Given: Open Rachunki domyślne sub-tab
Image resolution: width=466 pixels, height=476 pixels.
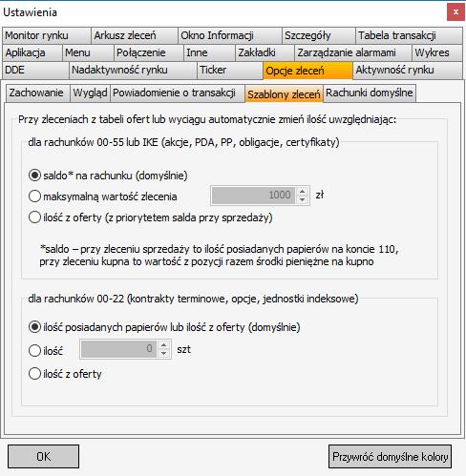Looking at the screenshot, I should pyautogui.click(x=370, y=93).
